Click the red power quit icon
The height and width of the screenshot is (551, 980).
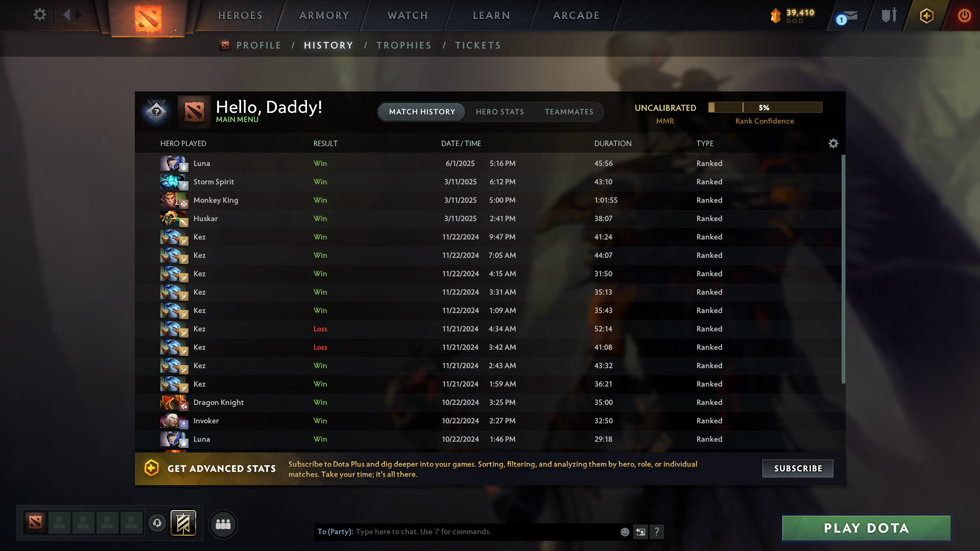click(x=964, y=15)
